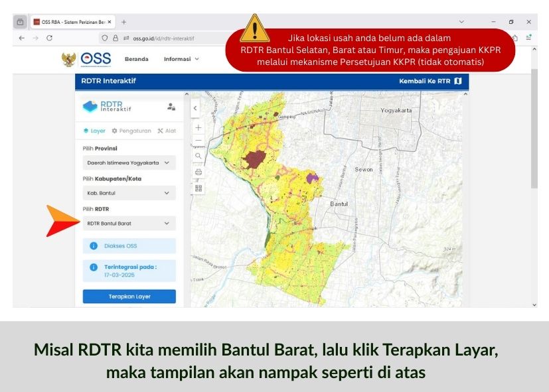Expand the Informasi menu
Image resolution: width=549 pixels, height=392 pixels.
(181, 59)
